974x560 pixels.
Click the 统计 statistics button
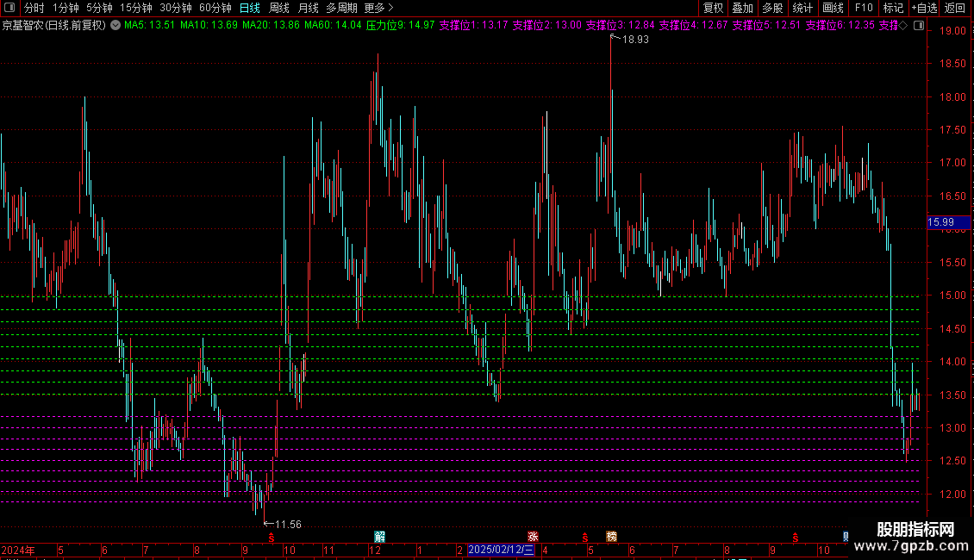pos(802,8)
